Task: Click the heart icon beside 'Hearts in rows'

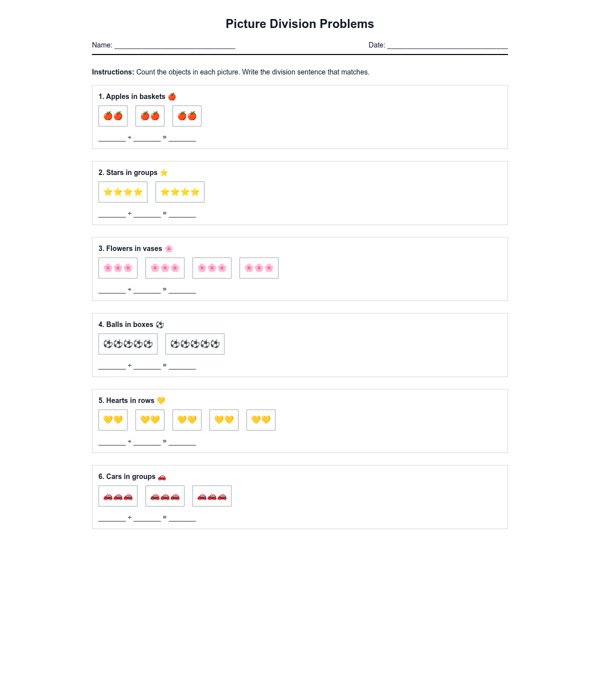Action: pyautogui.click(x=160, y=400)
